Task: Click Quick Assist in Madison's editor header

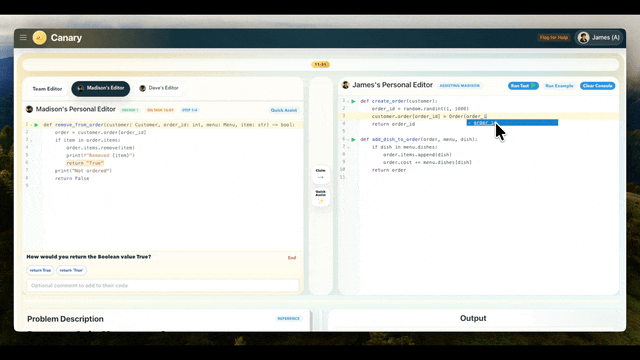Action: 284,110
